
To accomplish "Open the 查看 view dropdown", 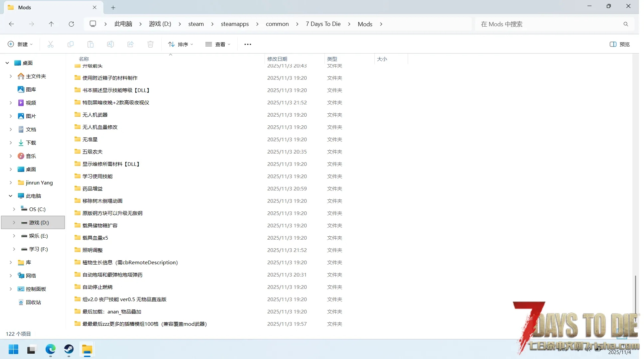I will [218, 44].
